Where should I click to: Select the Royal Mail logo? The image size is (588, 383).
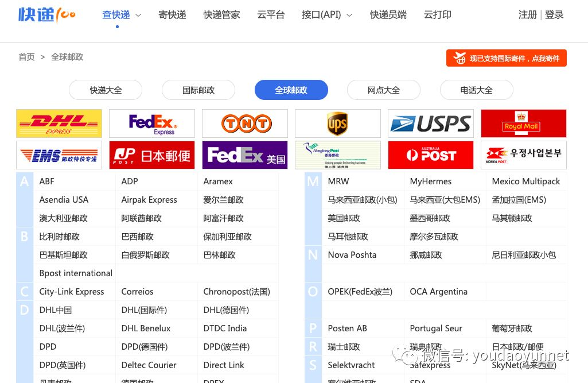524,123
